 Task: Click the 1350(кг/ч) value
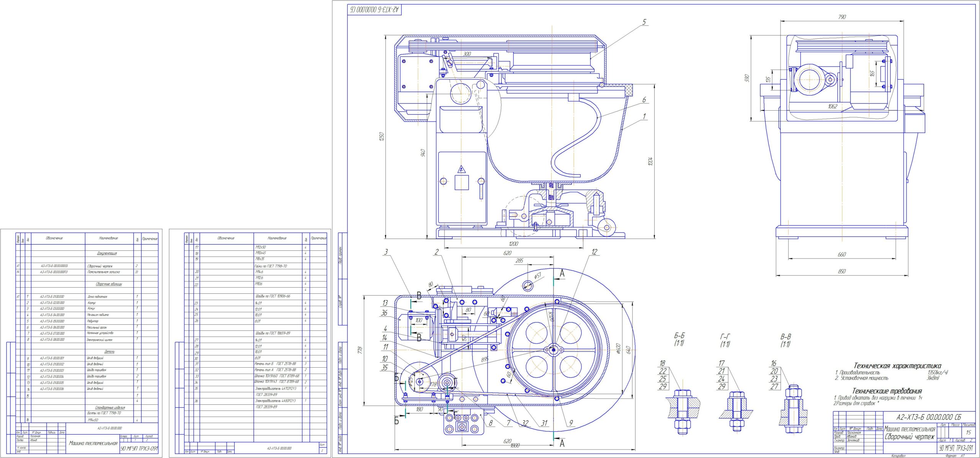(938, 373)
